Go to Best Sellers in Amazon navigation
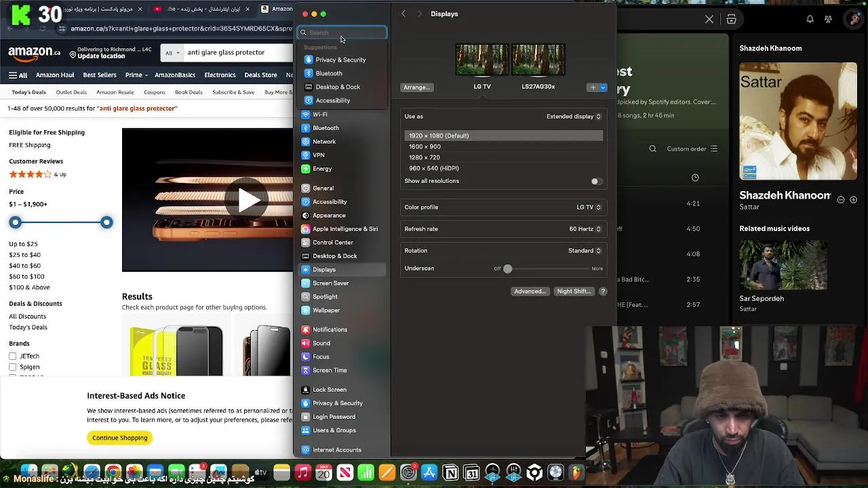 (100, 75)
